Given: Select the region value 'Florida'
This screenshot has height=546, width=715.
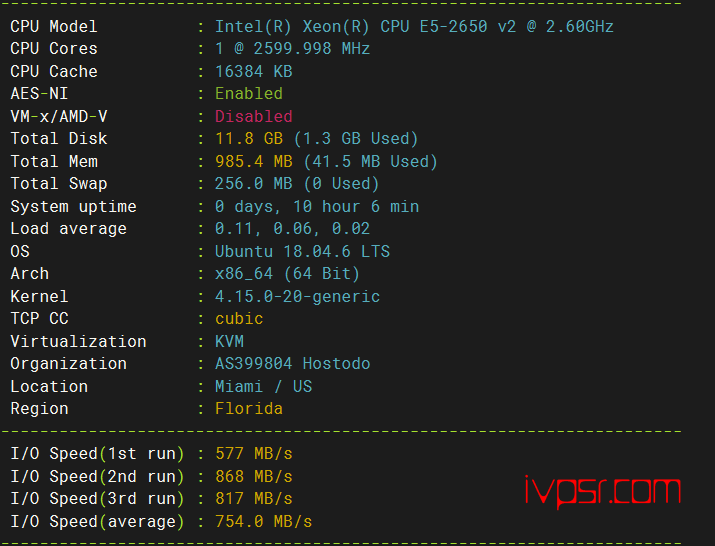Looking at the screenshot, I should [249, 408].
